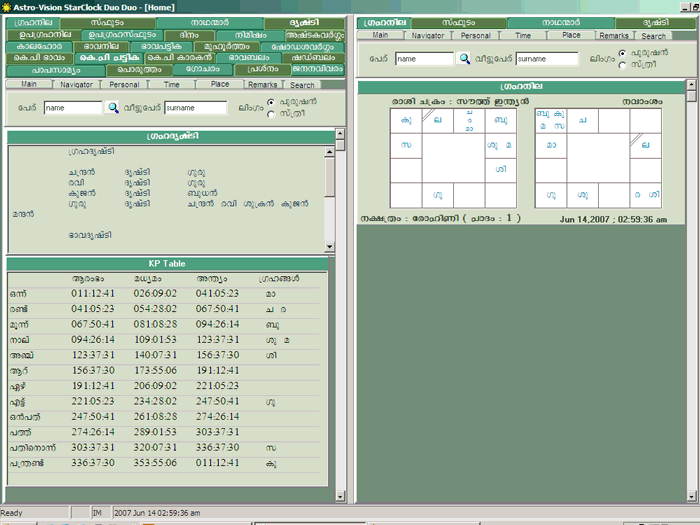Open the പൊരുത്തം tab
700x525 pixels.
[x=139, y=70]
